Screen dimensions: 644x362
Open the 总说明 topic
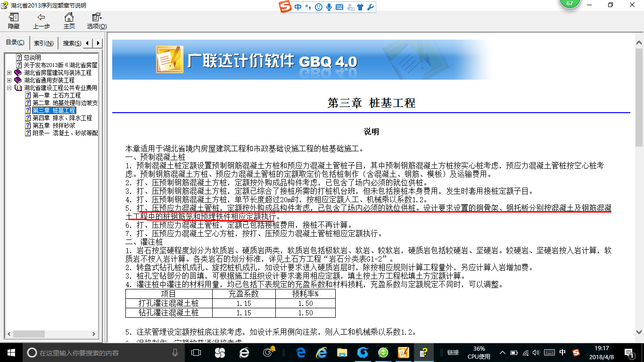(x=33, y=58)
